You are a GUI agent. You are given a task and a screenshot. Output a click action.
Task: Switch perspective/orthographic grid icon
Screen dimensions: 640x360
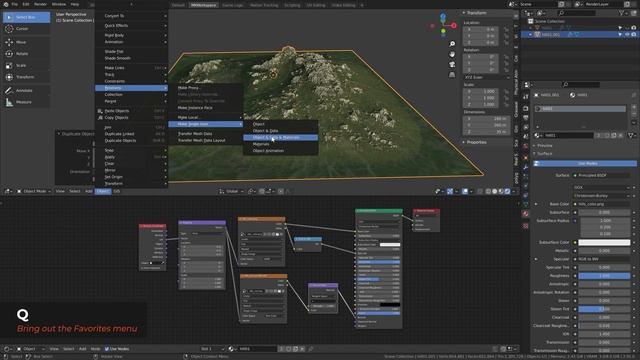(x=452, y=75)
